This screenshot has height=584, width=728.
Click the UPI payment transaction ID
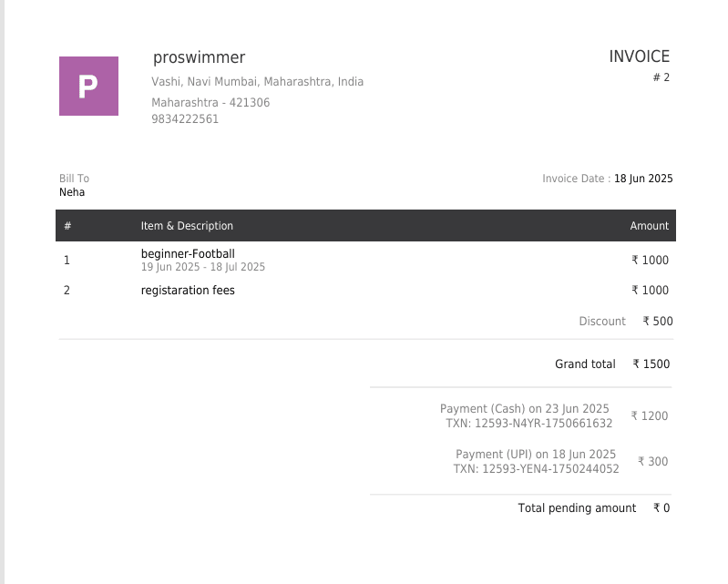(x=536, y=469)
